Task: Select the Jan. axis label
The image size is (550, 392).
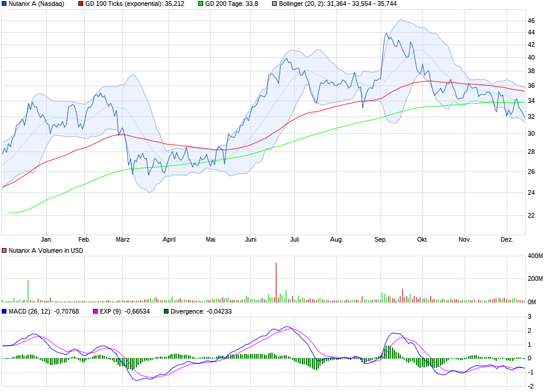Action: click(47, 239)
